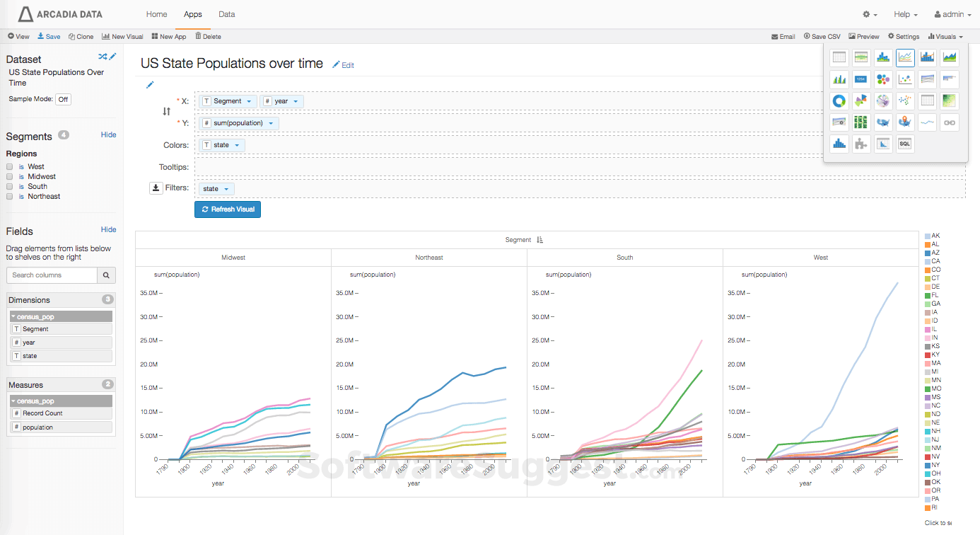Choose the donut chart visual type
This screenshot has width=980, height=535.
[839, 101]
